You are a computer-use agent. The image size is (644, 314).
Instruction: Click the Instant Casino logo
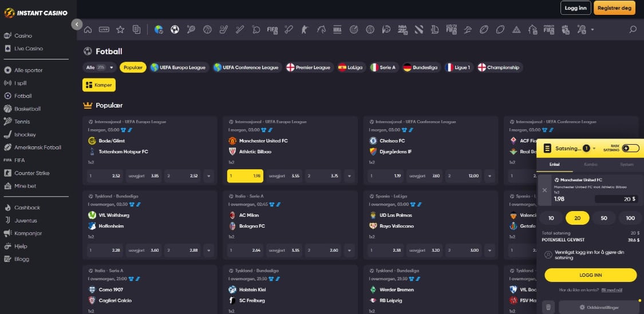coord(35,13)
